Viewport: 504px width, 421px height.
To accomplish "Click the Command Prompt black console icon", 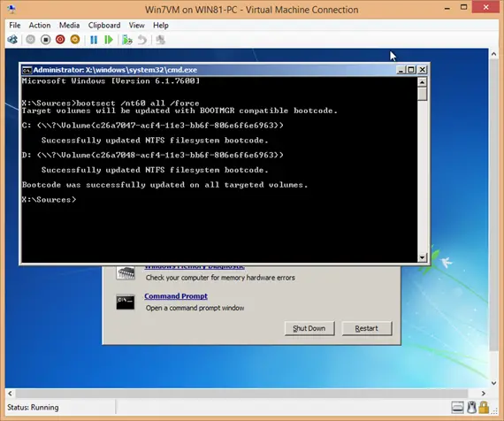I will pos(126,302).
